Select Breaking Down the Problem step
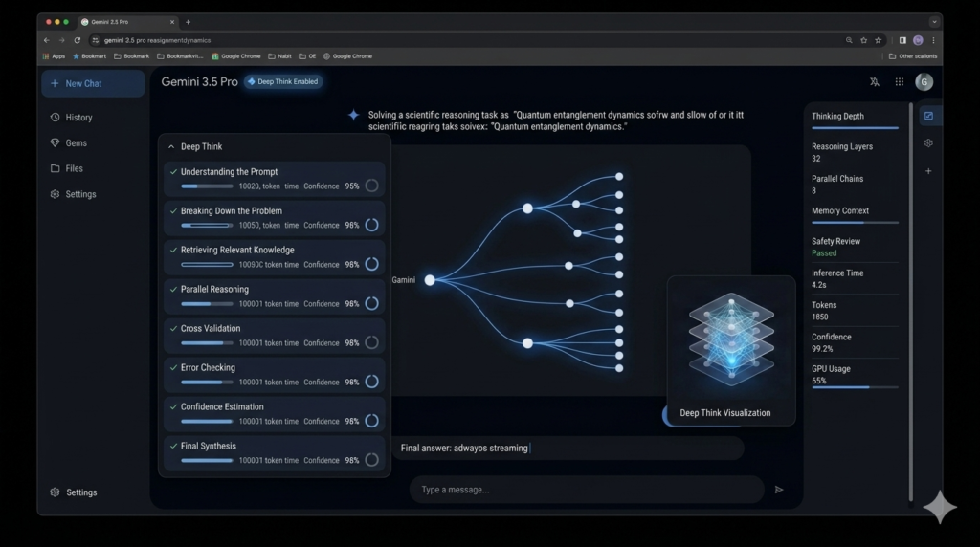980x547 pixels. pos(275,218)
